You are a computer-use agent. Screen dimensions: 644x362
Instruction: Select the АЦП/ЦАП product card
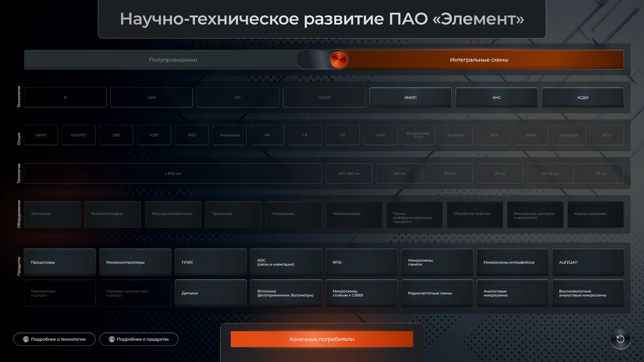click(x=588, y=262)
